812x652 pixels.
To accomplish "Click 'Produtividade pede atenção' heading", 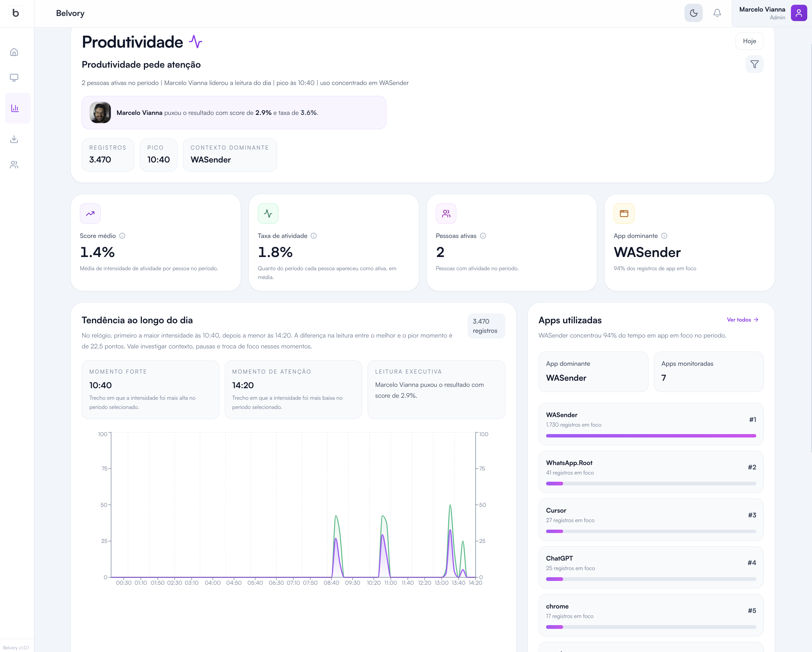I will click(x=141, y=64).
